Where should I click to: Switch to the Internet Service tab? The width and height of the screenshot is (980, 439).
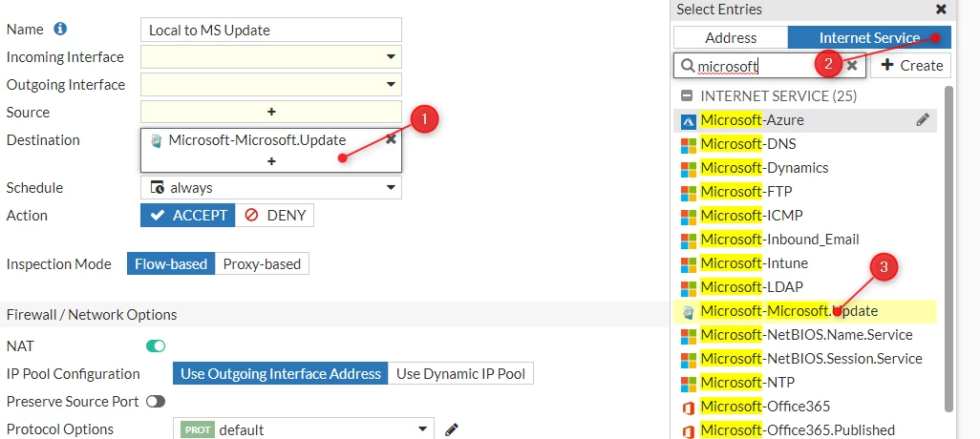point(869,37)
